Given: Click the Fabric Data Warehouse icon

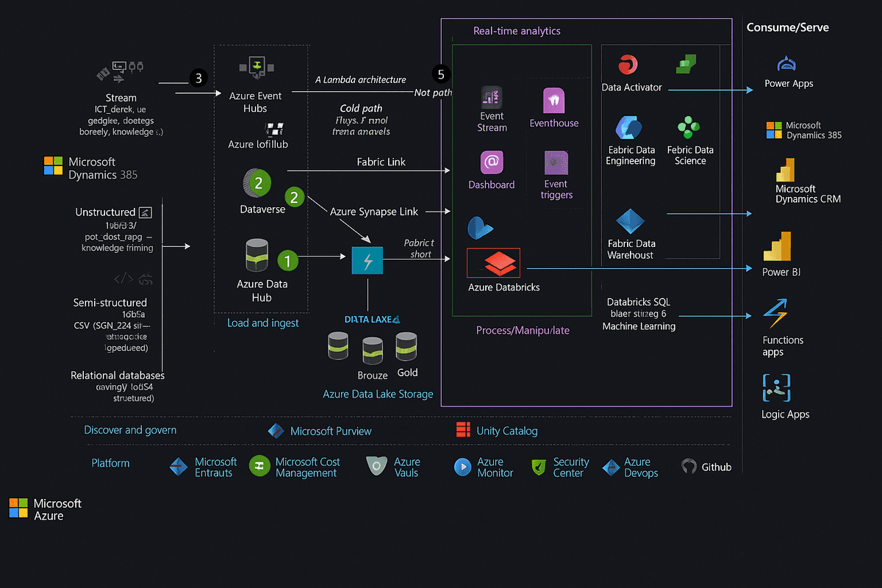Looking at the screenshot, I should [630, 221].
